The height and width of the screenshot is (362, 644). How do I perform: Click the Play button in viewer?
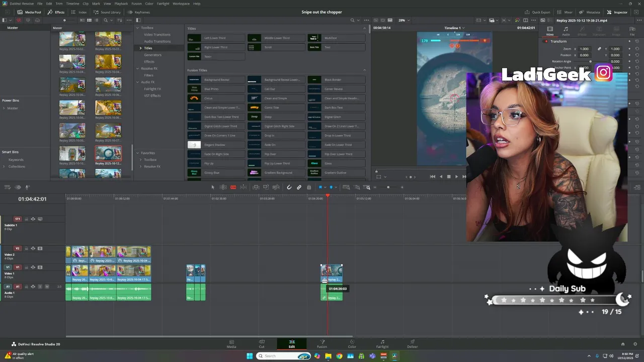point(457,176)
